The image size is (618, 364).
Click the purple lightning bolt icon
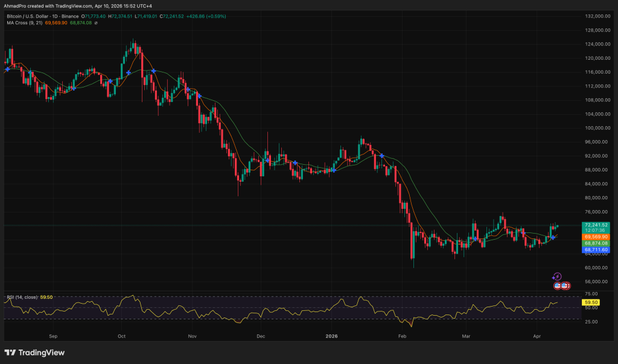pos(557,276)
